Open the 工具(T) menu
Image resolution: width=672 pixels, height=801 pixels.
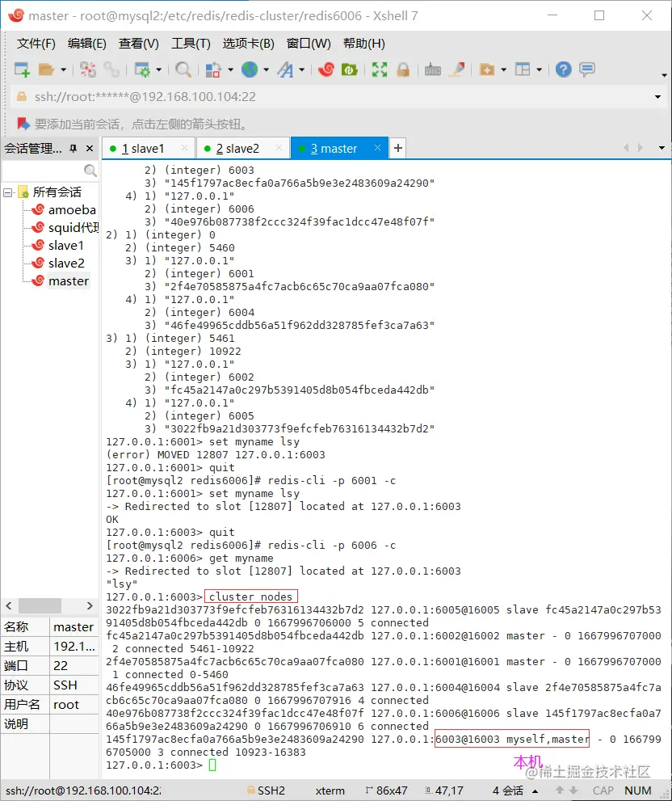point(191,44)
